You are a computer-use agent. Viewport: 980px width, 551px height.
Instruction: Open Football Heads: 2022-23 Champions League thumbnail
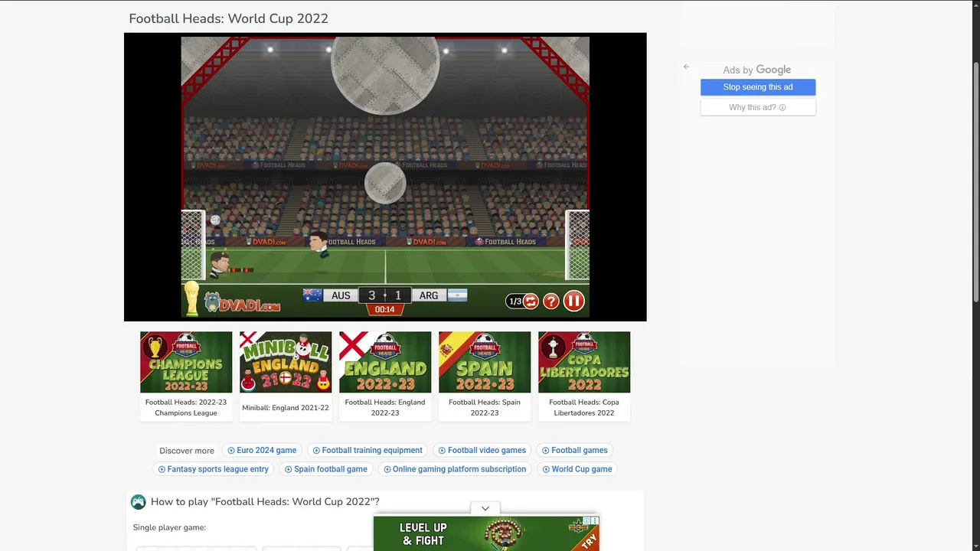coord(186,362)
